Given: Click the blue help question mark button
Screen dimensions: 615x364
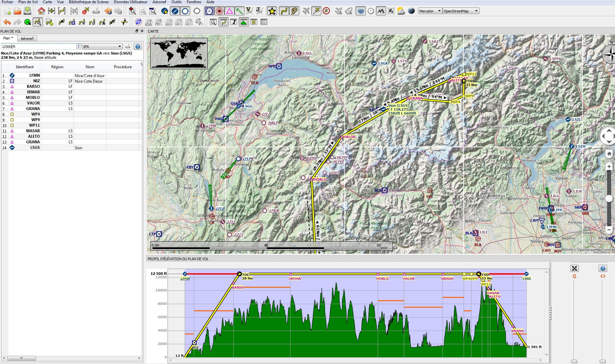Looking at the screenshot, I should tap(138, 46).
